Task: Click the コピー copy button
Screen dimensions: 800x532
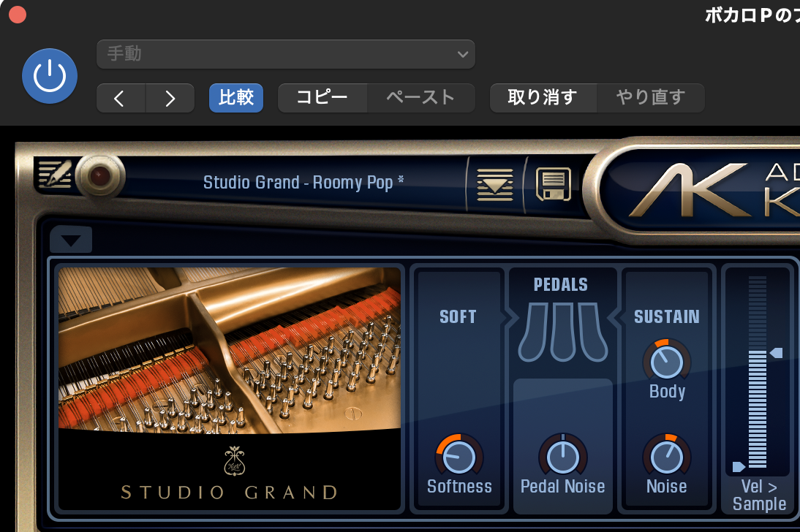Action: click(322, 98)
